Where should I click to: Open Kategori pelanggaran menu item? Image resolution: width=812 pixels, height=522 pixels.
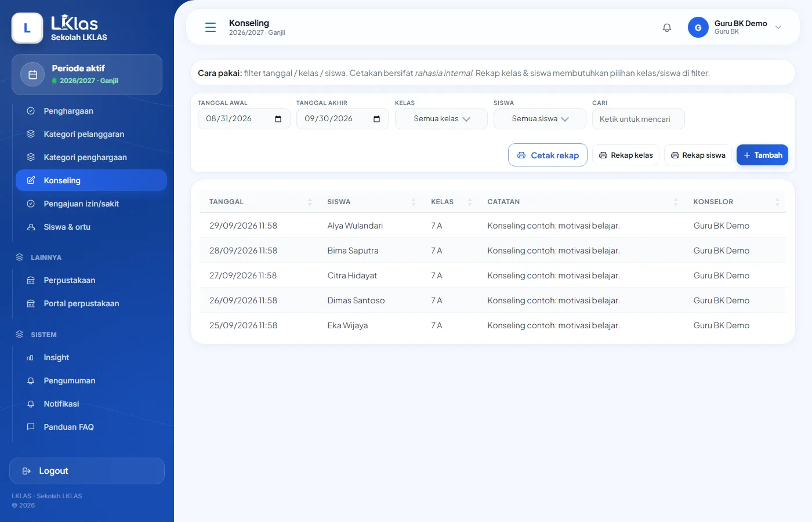(x=91, y=134)
